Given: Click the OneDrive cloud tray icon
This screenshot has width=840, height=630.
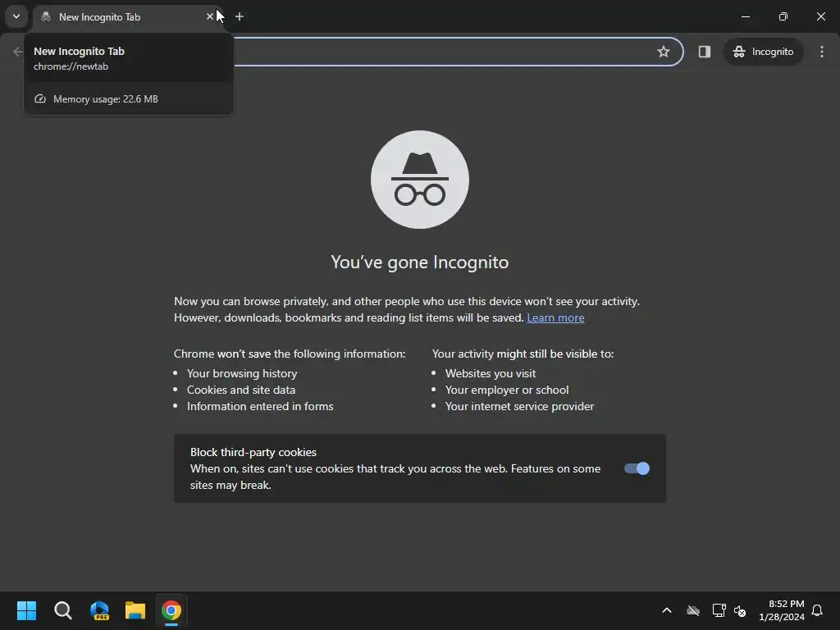Looking at the screenshot, I should click(x=693, y=610).
